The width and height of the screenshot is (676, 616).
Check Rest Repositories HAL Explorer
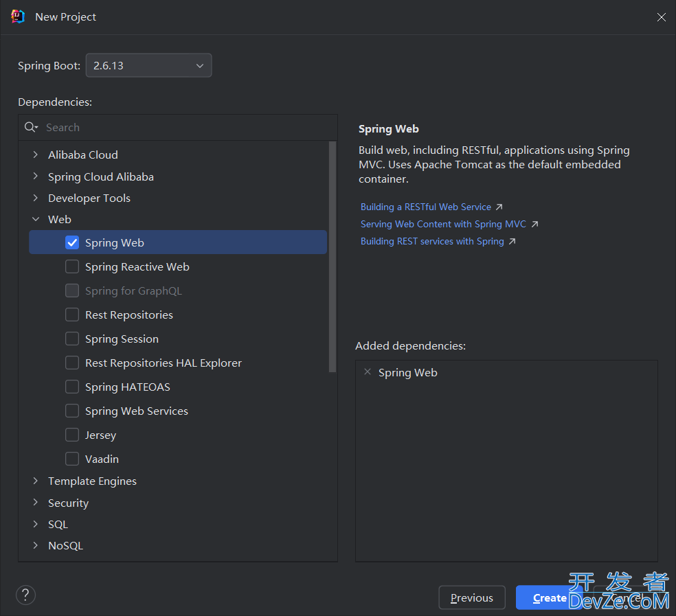coord(72,363)
